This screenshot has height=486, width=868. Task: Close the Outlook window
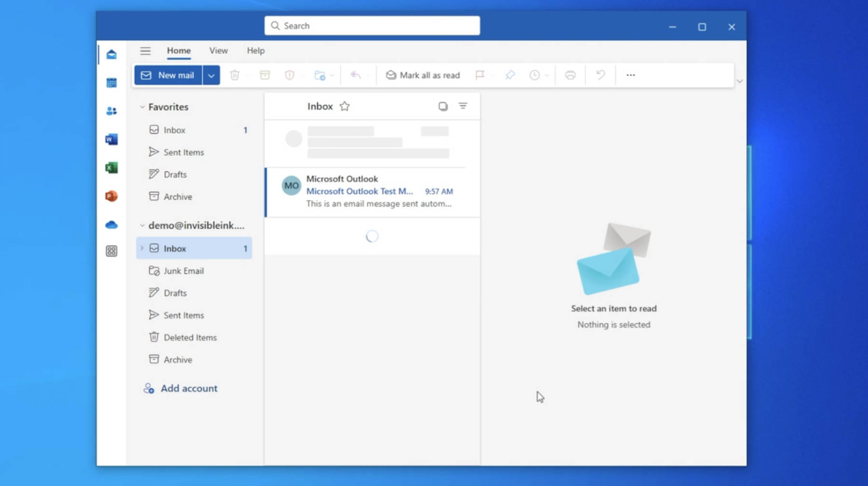pyautogui.click(x=732, y=27)
